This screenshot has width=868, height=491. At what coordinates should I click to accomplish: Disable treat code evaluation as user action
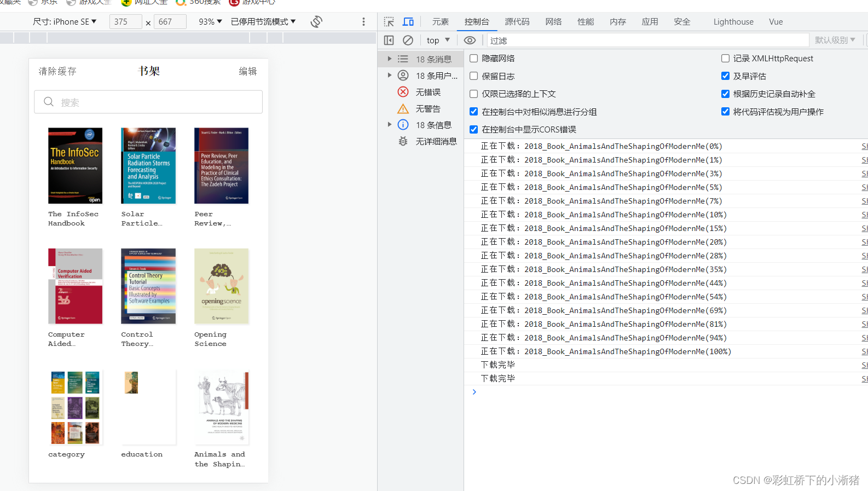pyautogui.click(x=725, y=112)
